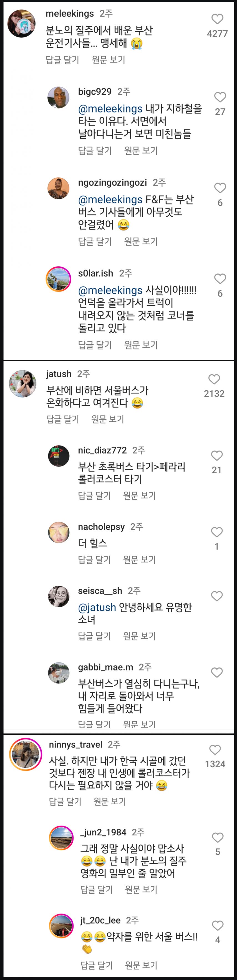Like jatush's comment about Seoul buses
The width and height of the screenshot is (237, 980).
pyautogui.click(x=214, y=379)
